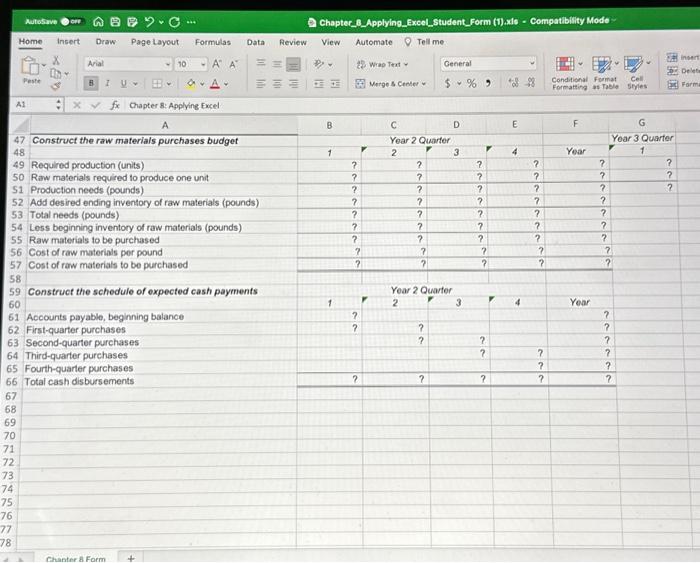Click the Decrease Decimal icon
700x563 pixels.
coord(531,83)
